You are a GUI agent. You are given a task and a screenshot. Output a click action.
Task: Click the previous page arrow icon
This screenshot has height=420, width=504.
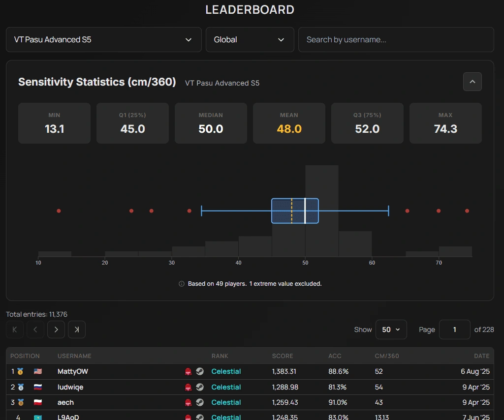click(x=35, y=330)
